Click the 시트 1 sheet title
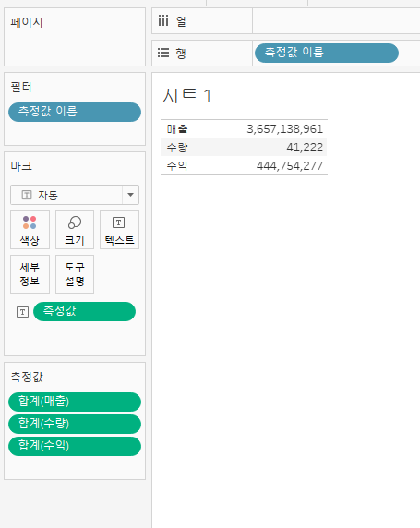This screenshot has height=528, width=420. [188, 96]
